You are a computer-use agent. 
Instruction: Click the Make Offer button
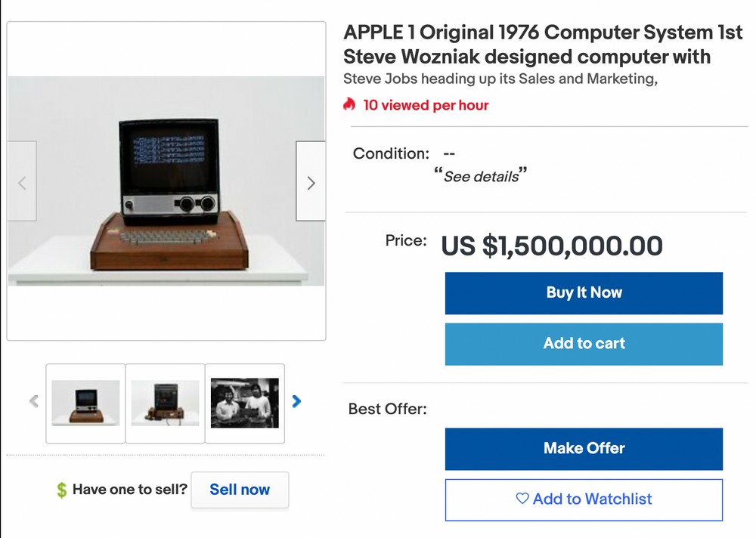point(584,448)
